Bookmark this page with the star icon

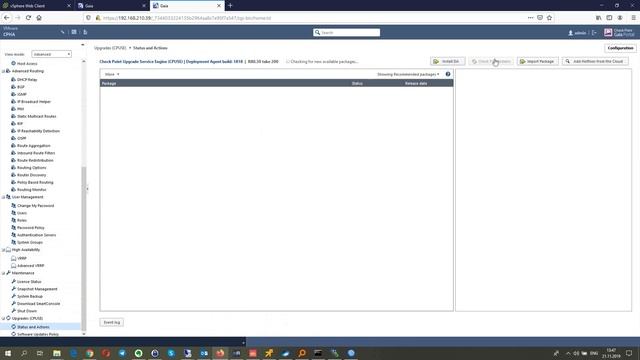coord(549,18)
